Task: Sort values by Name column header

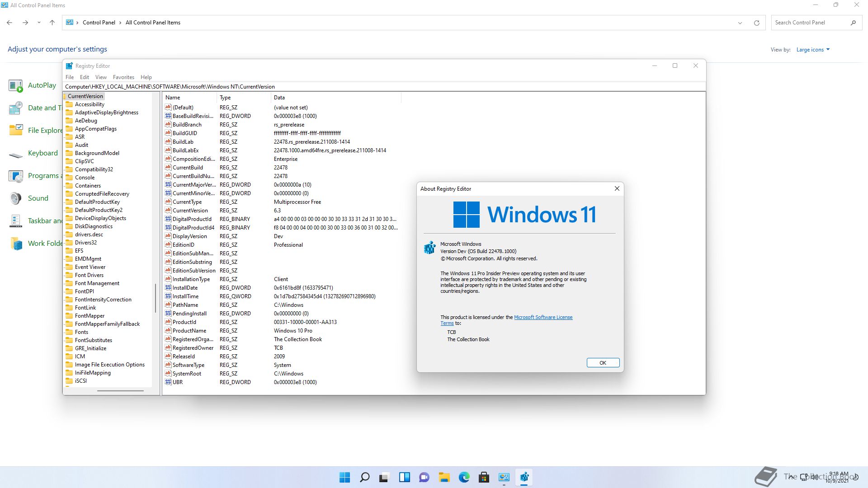Action: point(190,98)
